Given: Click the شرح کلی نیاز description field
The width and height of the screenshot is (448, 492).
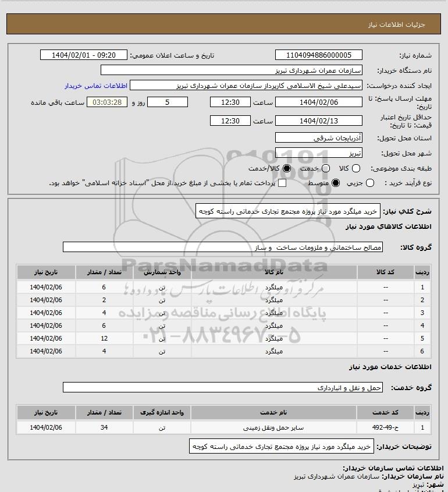Looking at the screenshot, I should 288,211.
